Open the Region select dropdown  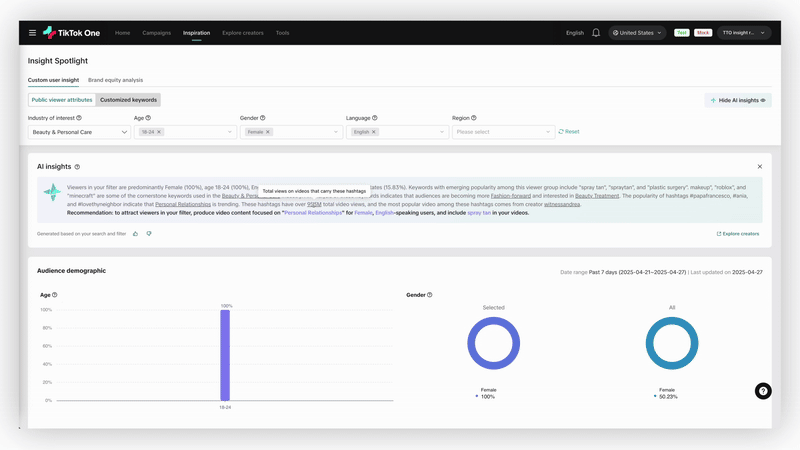pyautogui.click(x=503, y=132)
